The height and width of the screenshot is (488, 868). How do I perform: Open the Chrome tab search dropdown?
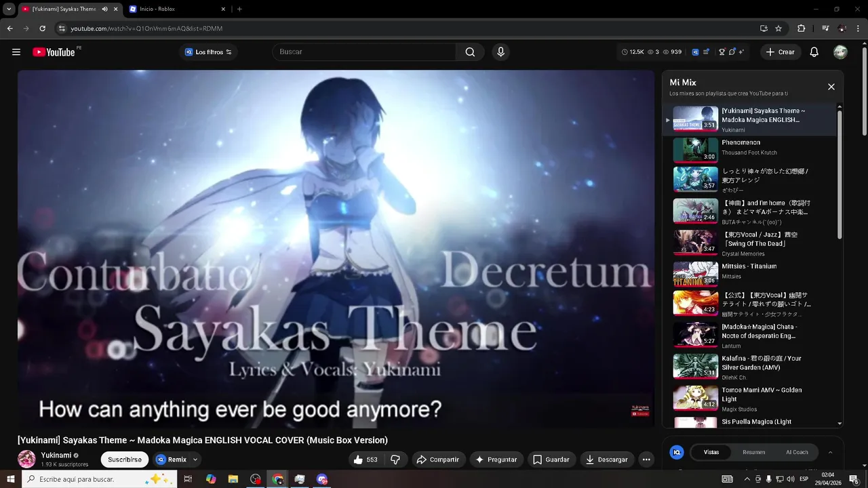(x=9, y=9)
